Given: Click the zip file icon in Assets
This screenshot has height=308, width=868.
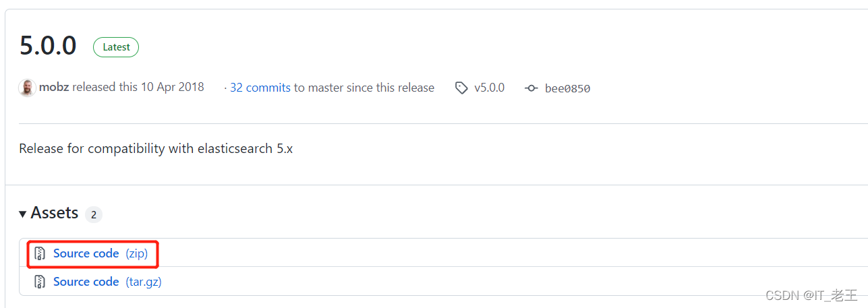Looking at the screenshot, I should click(40, 254).
